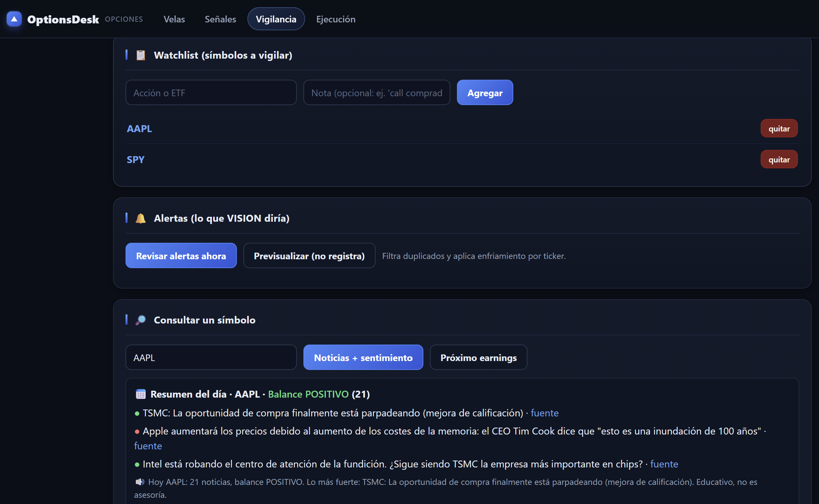The width and height of the screenshot is (819, 504).
Task: Click the Agregar button
Action: [485, 93]
